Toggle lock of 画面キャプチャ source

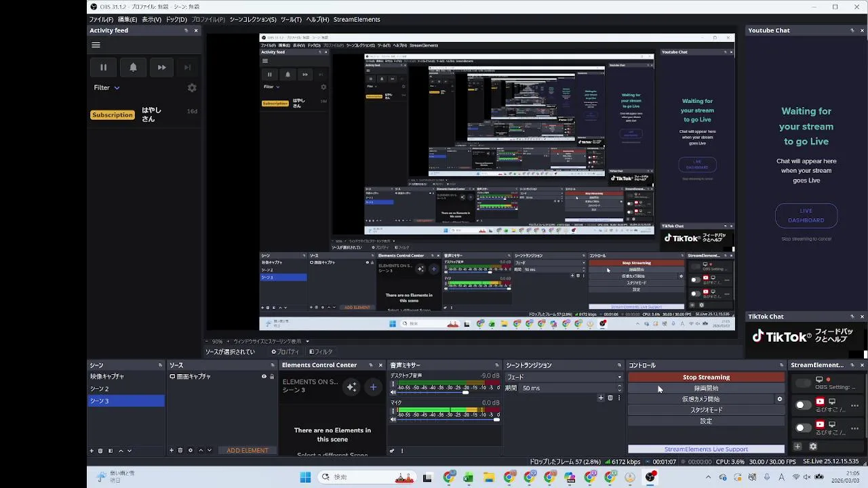coord(272,376)
